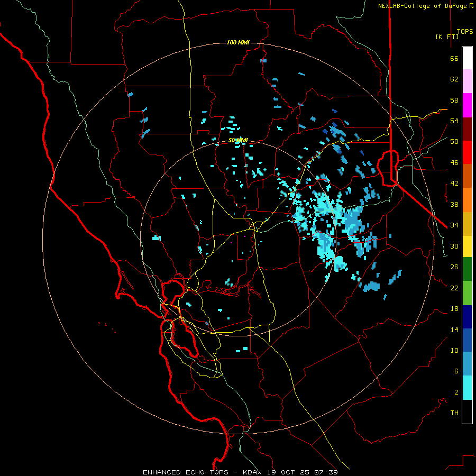
Task: Click the light green 26 kft legend swatch
Action: [x=467, y=293]
